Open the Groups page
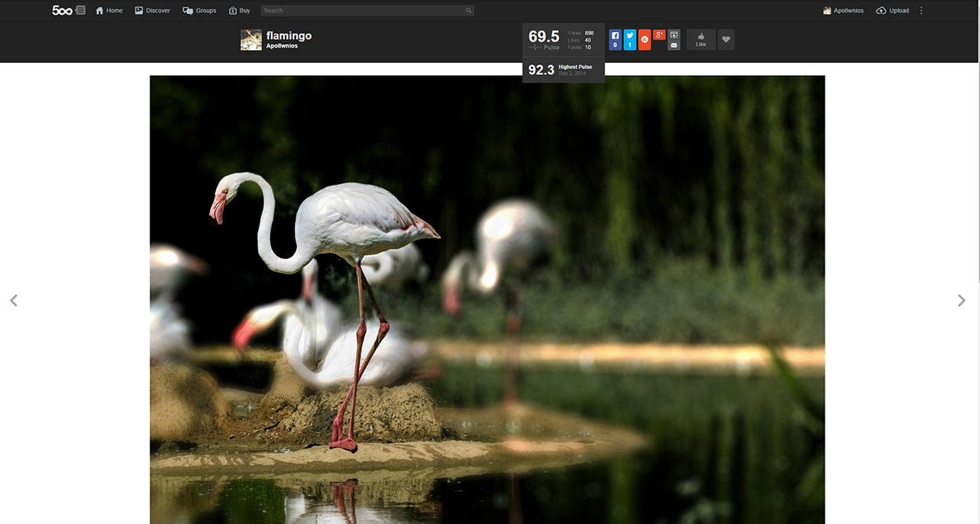Viewport: 980px width, 524px height. 199,11
